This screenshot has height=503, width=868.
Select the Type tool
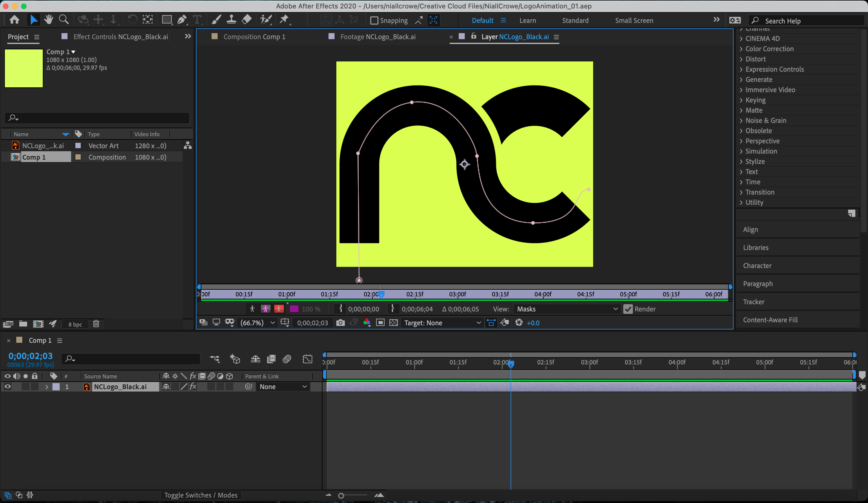(x=197, y=20)
